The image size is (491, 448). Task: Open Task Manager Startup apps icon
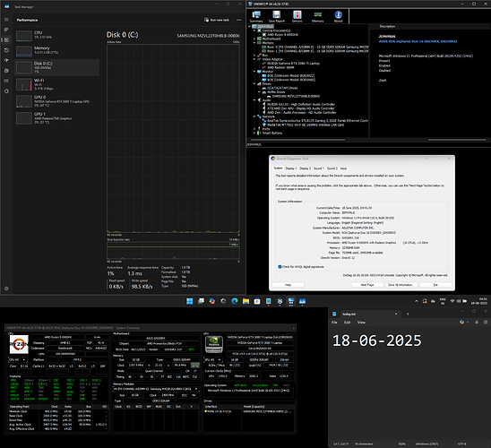6,60
